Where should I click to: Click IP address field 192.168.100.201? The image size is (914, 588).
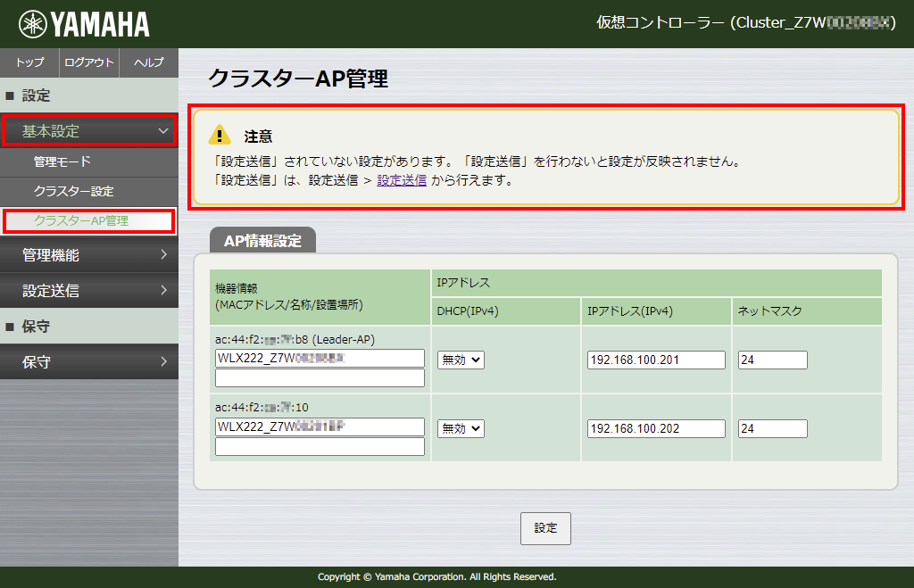(x=656, y=360)
